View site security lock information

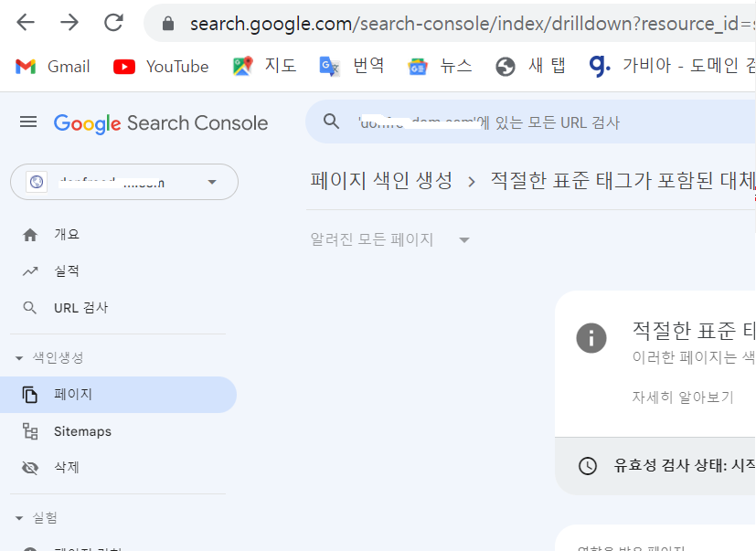click(168, 23)
